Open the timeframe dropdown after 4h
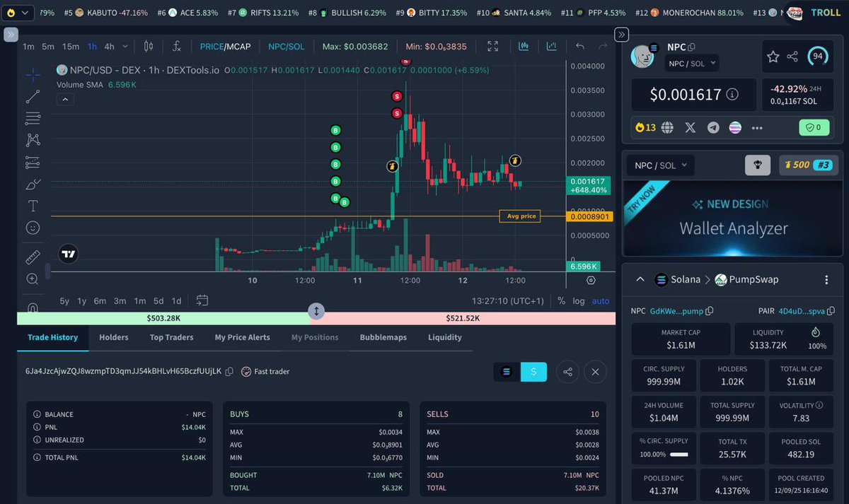 [125, 47]
